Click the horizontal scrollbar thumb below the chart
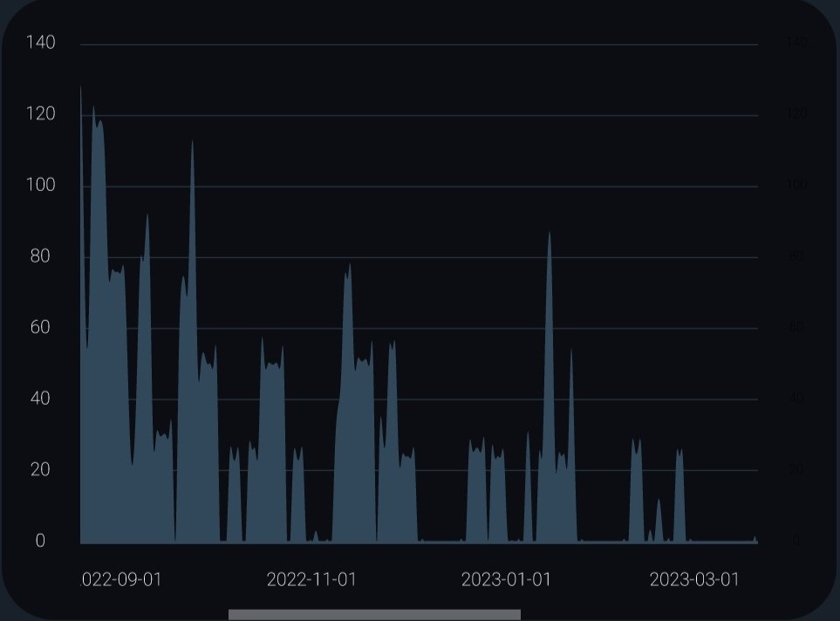Image resolution: width=840 pixels, height=621 pixels. (374, 615)
